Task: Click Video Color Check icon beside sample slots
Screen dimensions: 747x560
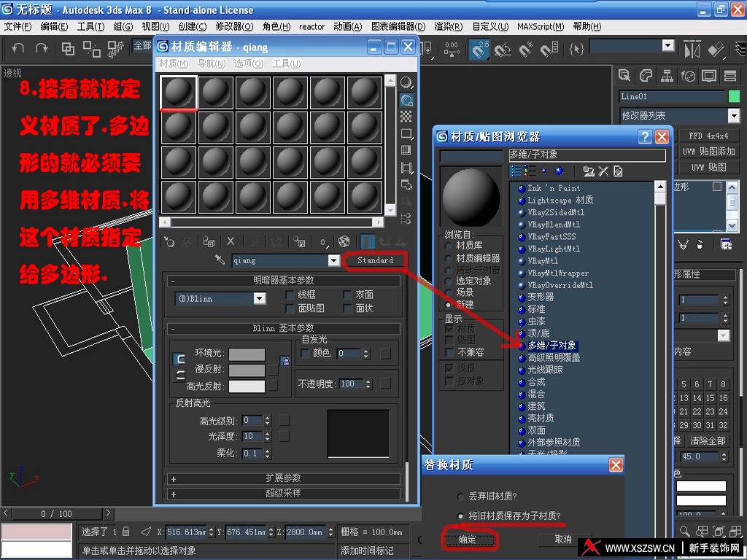Action: click(x=406, y=150)
